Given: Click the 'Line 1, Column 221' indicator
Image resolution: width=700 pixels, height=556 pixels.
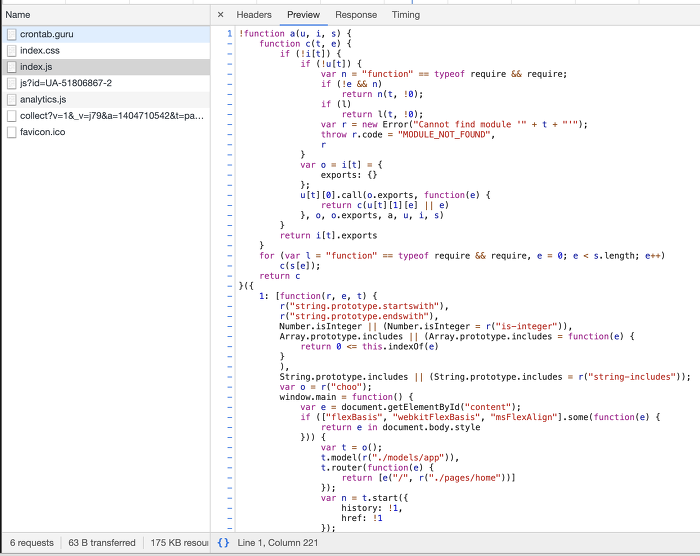Looking at the screenshot, I should pos(278,543).
